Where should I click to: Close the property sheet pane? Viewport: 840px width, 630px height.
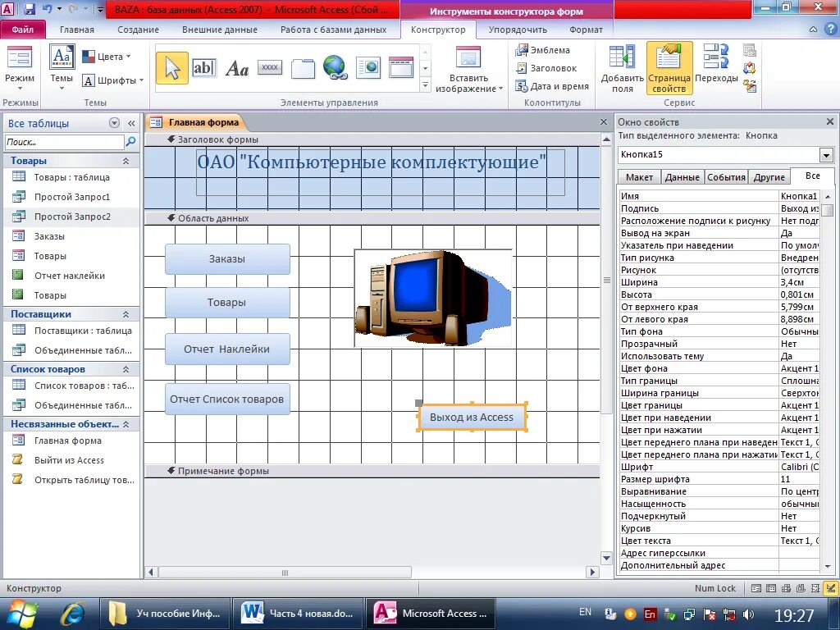coord(830,122)
